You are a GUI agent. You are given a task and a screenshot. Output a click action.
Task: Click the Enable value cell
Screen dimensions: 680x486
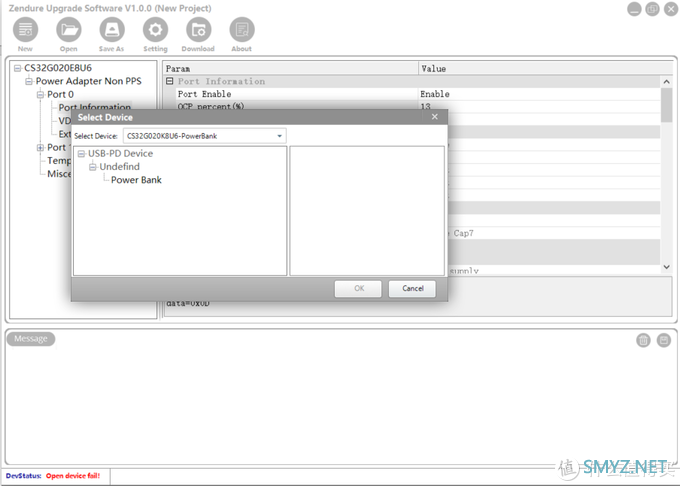pos(539,94)
